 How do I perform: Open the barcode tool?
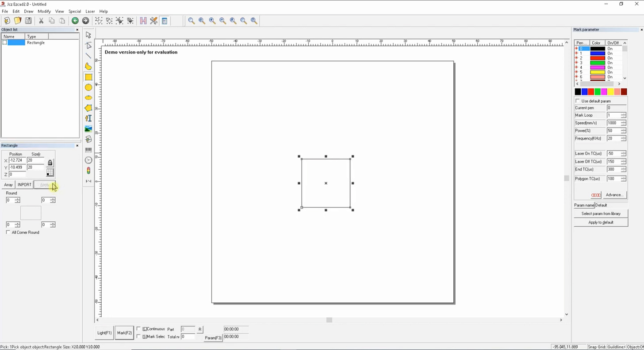pyautogui.click(x=88, y=149)
